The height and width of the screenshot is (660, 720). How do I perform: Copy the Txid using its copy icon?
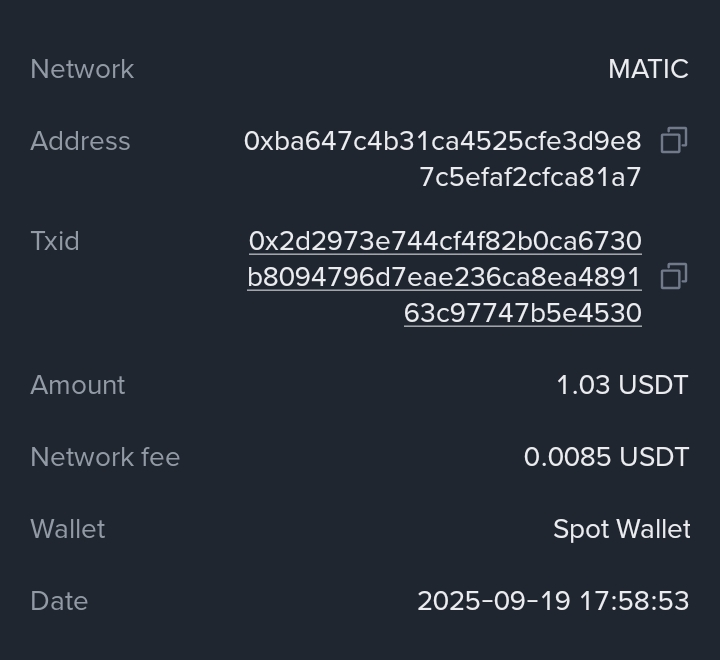674,277
